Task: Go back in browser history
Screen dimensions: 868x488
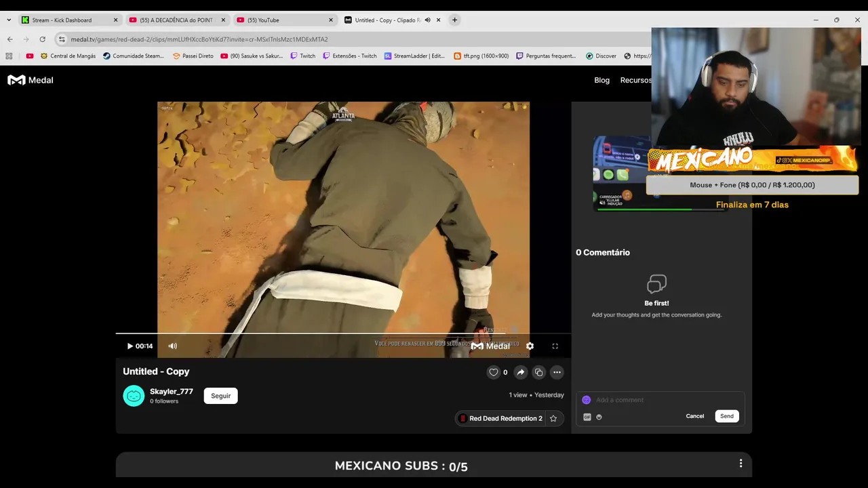Action: tap(9, 39)
